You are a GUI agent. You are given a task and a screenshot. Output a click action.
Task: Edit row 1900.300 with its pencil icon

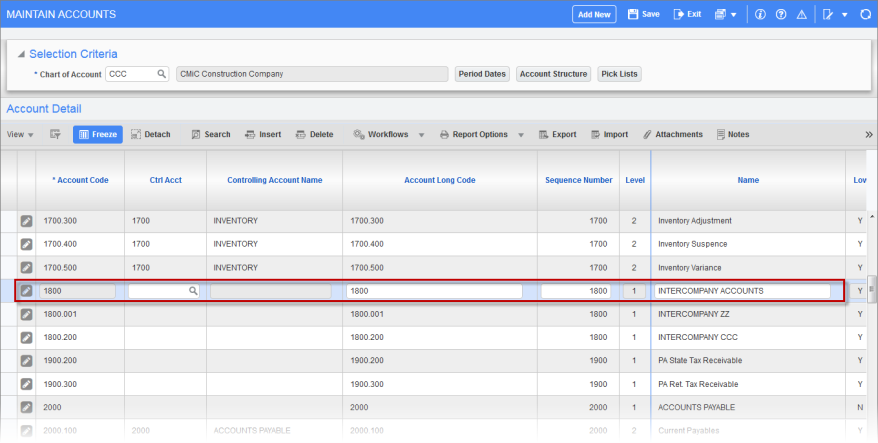click(x=26, y=384)
